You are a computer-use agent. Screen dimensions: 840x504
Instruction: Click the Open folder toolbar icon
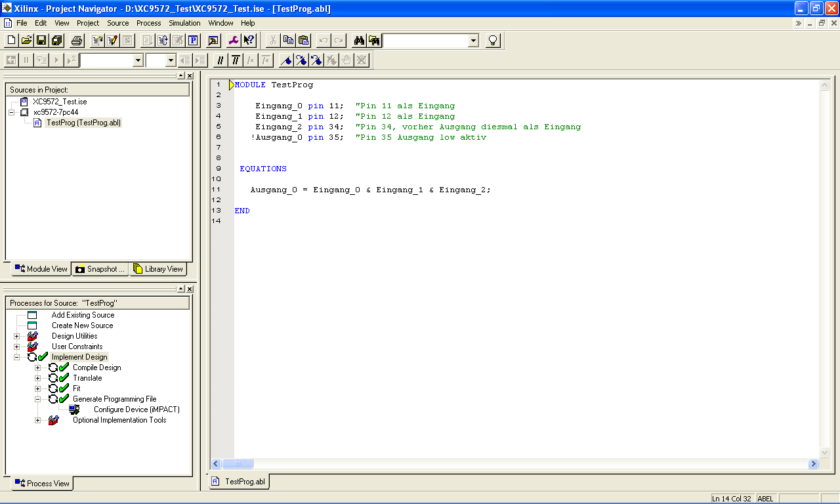(26, 41)
